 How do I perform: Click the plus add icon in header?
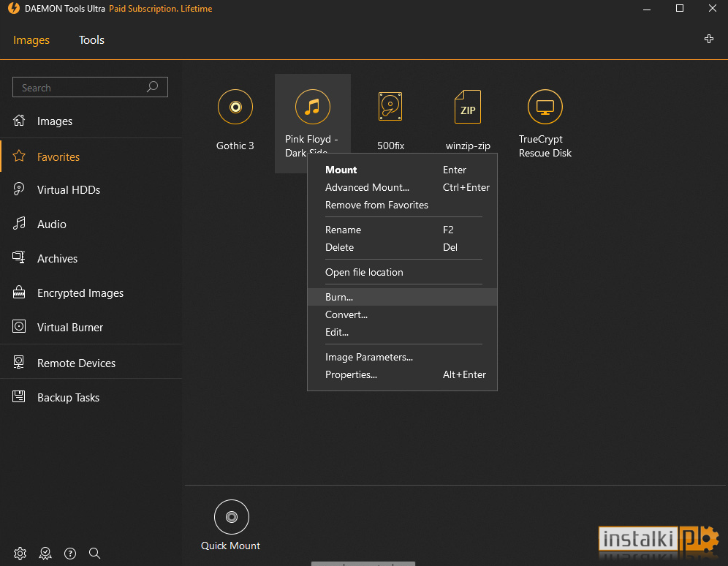click(708, 39)
